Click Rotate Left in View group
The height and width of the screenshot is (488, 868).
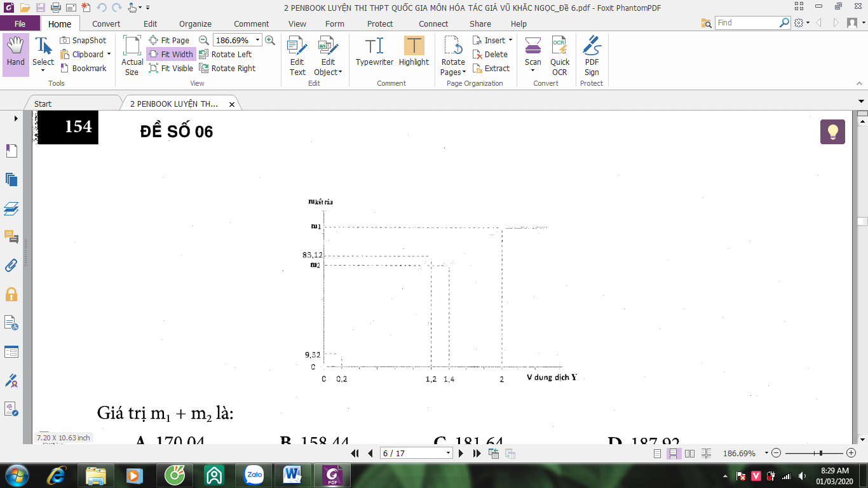(x=226, y=55)
